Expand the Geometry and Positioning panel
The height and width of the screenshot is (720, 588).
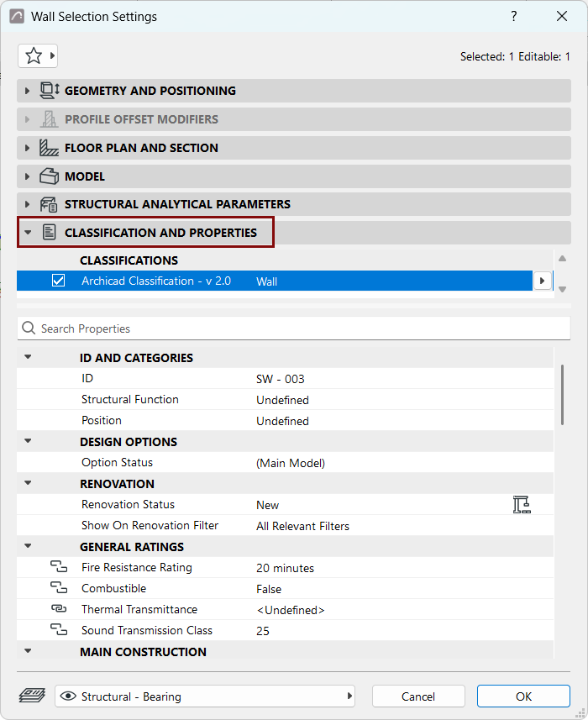pyautogui.click(x=27, y=91)
